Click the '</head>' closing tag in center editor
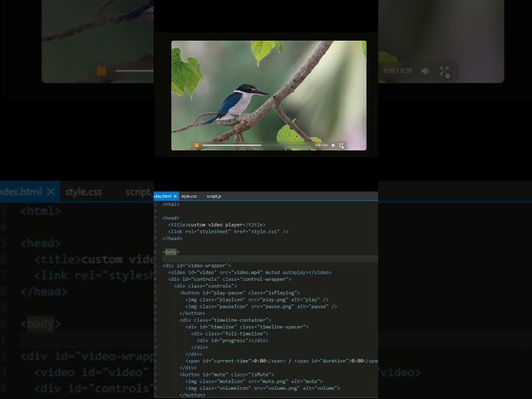Screen dimensions: 532x399 (172, 239)
